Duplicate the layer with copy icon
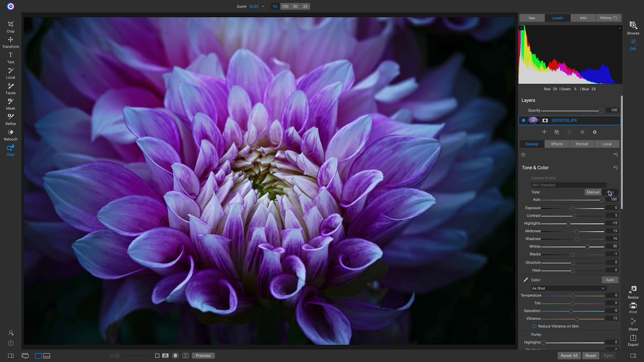Image resolution: width=644 pixels, height=362 pixels. pyautogui.click(x=556, y=132)
